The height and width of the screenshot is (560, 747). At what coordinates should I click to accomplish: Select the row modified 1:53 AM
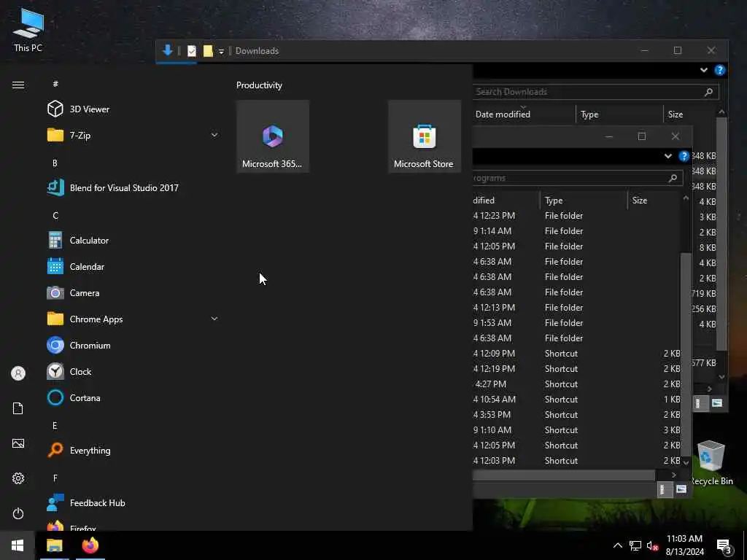[x=576, y=323]
